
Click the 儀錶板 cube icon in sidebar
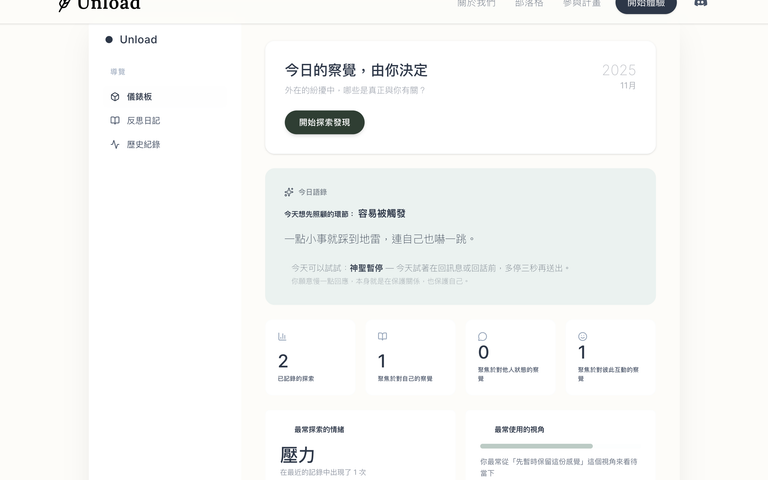tap(115, 97)
